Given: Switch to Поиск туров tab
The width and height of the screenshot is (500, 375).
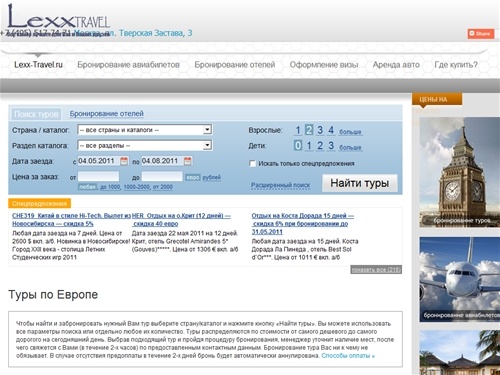Looking at the screenshot, I should 36,114.
